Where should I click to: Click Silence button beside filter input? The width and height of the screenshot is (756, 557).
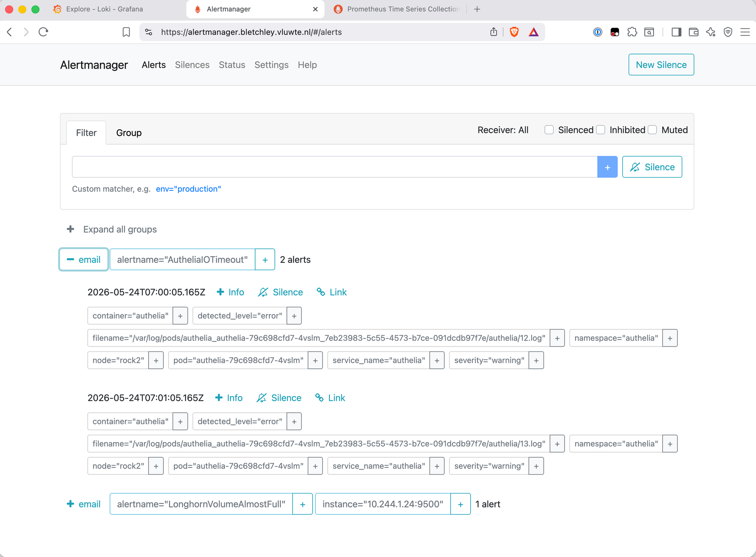[652, 167]
